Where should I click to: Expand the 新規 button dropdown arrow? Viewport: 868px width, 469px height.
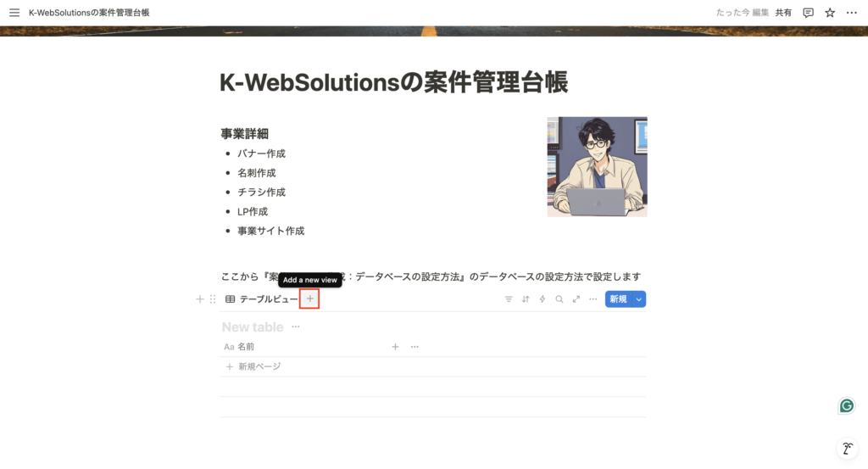click(639, 299)
